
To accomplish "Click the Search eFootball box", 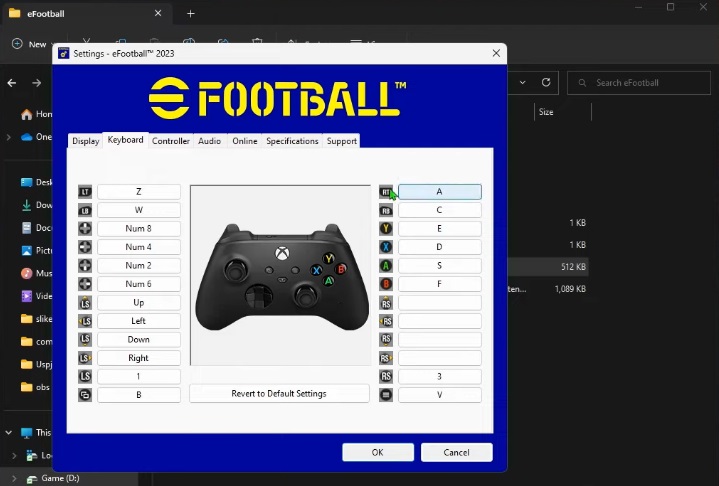I will [x=639, y=83].
